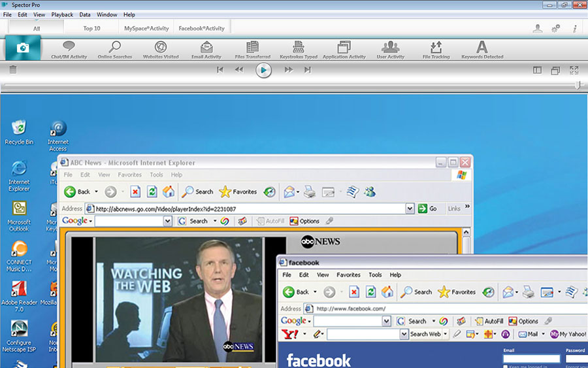Expand Yahoo search box dropdown
Viewport: 588px width, 368px height.
pyautogui.click(x=404, y=334)
